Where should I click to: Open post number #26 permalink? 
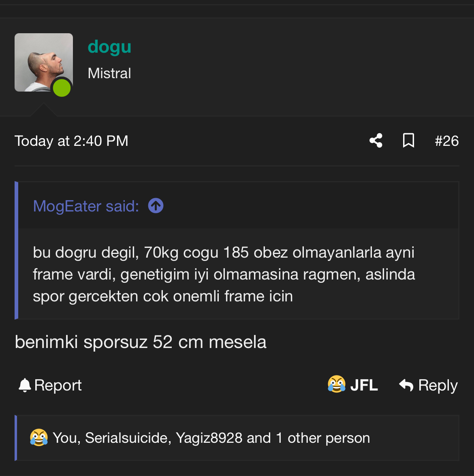[446, 141]
